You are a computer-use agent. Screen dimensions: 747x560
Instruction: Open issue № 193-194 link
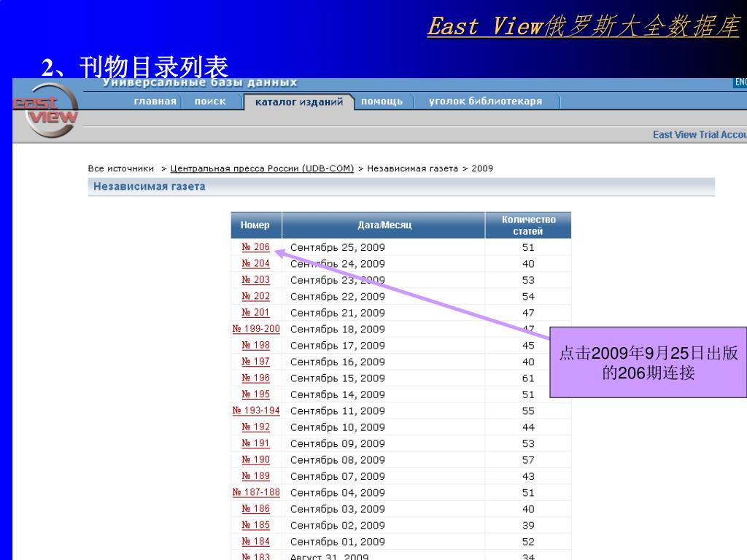coord(256,411)
